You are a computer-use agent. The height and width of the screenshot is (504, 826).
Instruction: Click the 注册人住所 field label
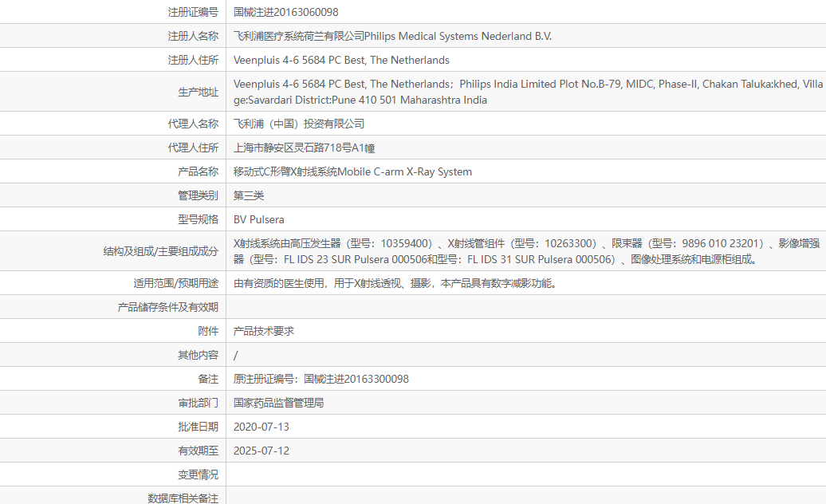193,60
